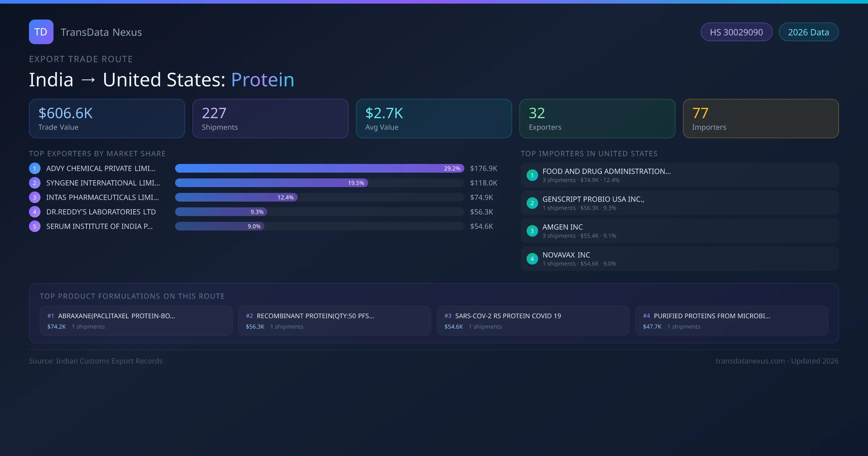Screen dimensions: 868x456
Task: Click exporter rank 1 badge for ADVY Chemical
Action: (x=35, y=168)
